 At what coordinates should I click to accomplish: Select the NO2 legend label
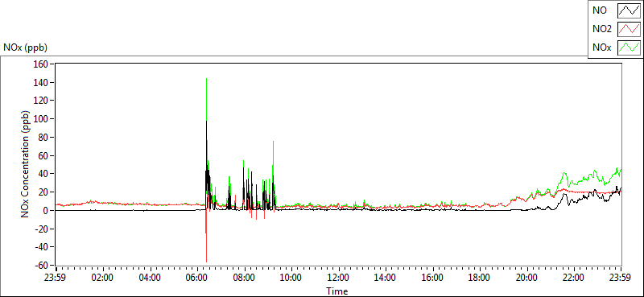pos(601,29)
